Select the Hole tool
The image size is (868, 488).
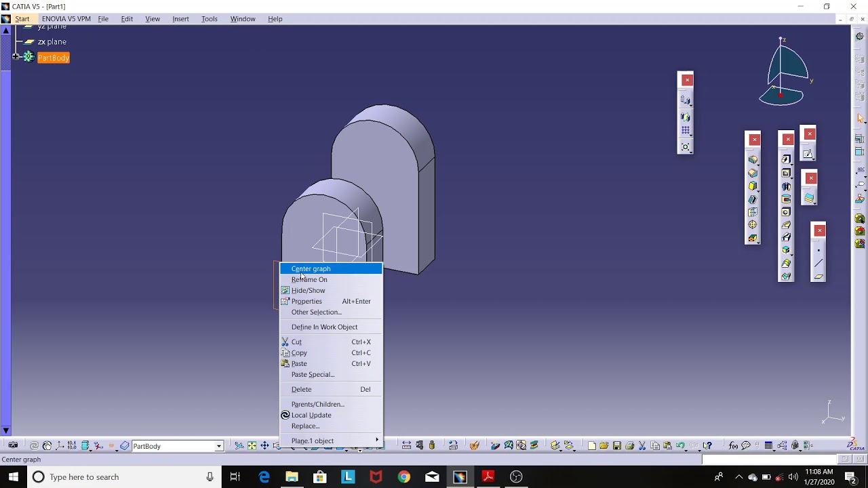point(786,211)
